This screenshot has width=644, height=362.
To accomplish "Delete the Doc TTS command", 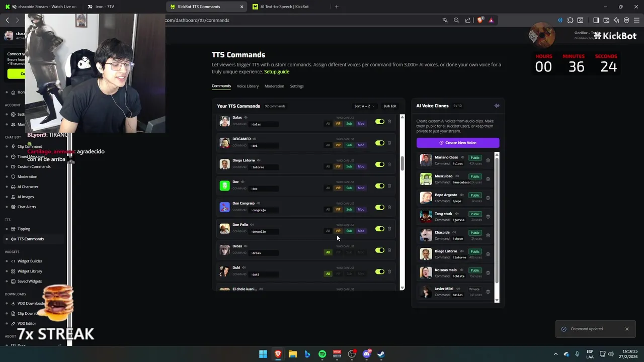I will (389, 186).
